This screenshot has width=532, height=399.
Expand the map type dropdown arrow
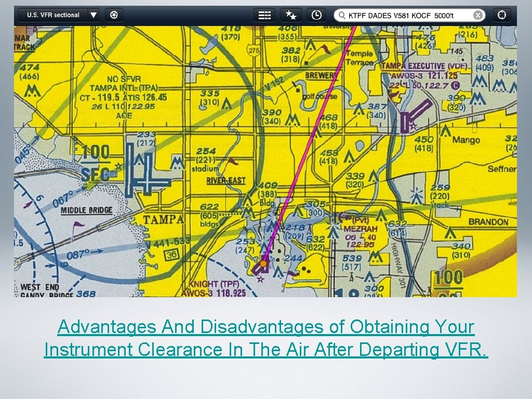click(x=94, y=15)
